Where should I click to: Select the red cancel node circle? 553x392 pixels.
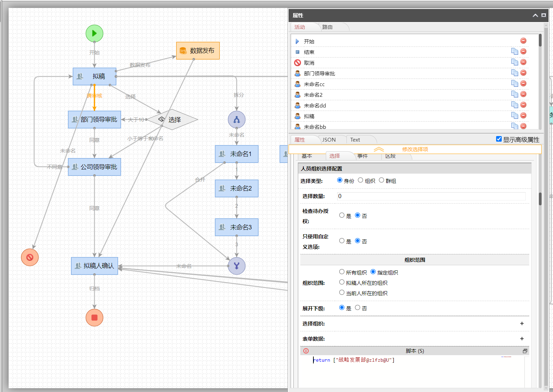click(x=30, y=257)
